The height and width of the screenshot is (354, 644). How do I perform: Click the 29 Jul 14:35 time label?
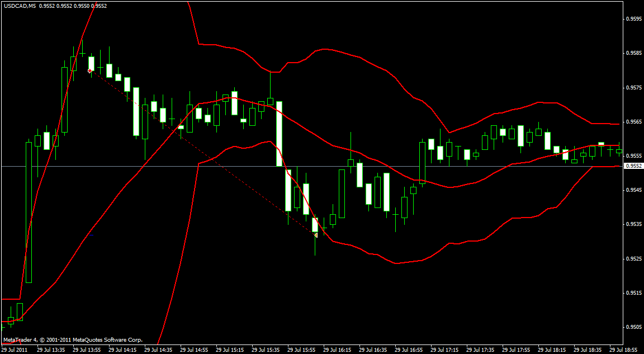click(x=159, y=350)
